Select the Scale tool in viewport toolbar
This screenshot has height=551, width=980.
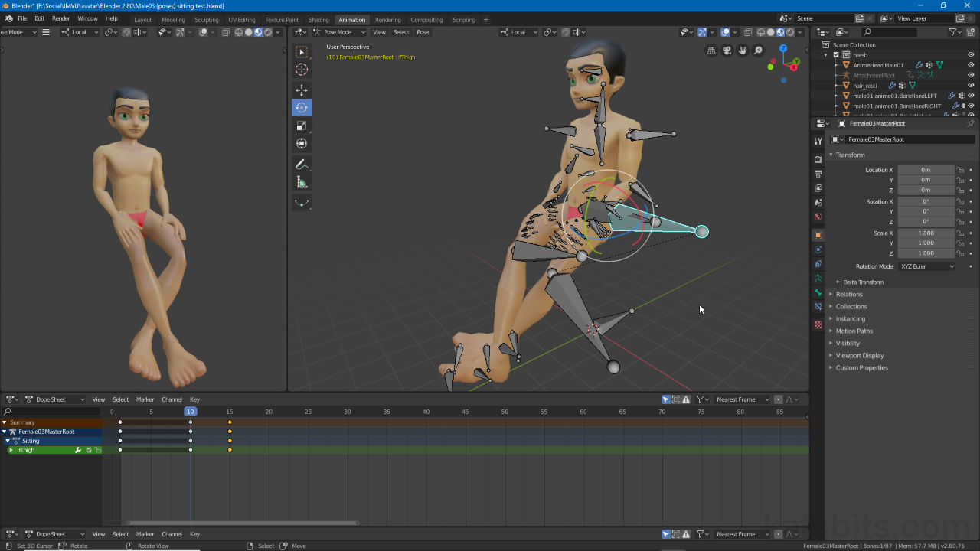pos(302,126)
